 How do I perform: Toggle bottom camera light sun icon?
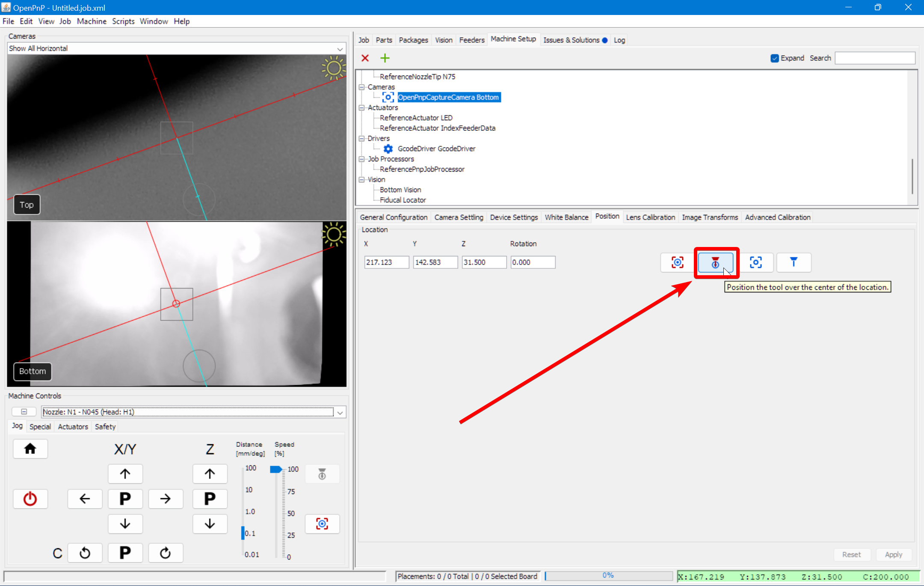pyautogui.click(x=333, y=234)
